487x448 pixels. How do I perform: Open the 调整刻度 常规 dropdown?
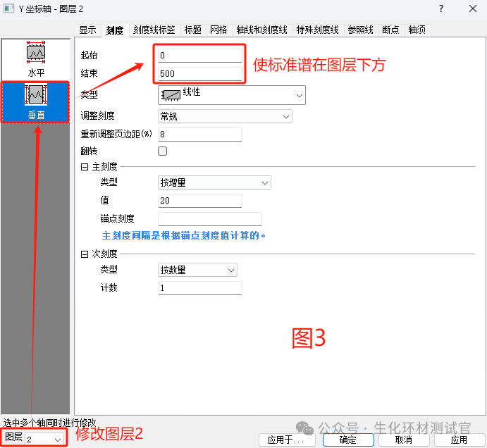[x=225, y=116]
